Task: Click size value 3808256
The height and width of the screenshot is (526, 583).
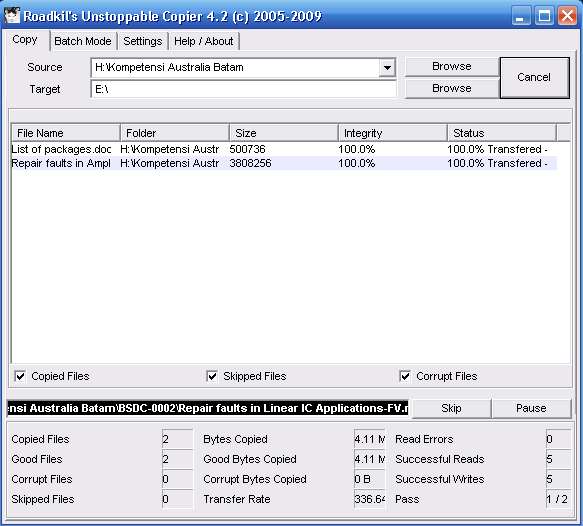Action: [250, 163]
